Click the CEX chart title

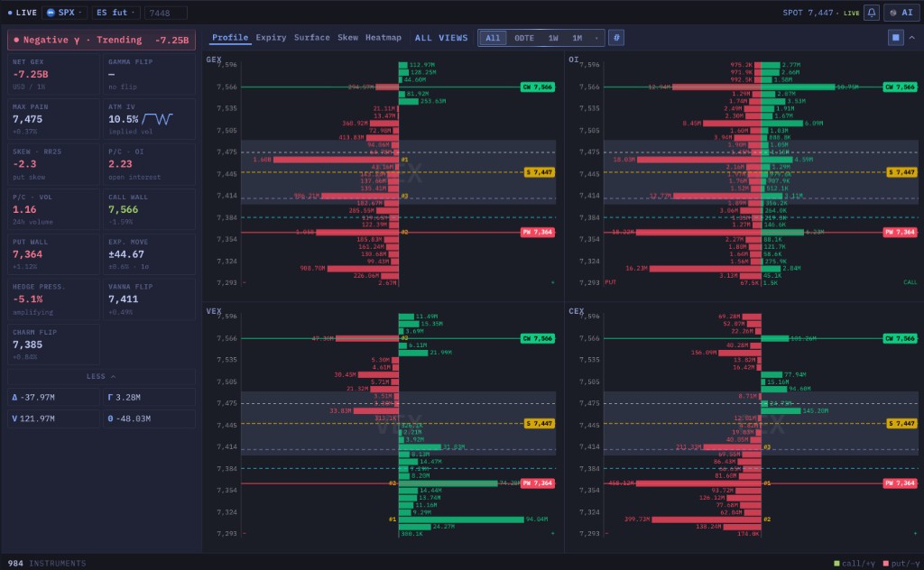pyautogui.click(x=576, y=311)
